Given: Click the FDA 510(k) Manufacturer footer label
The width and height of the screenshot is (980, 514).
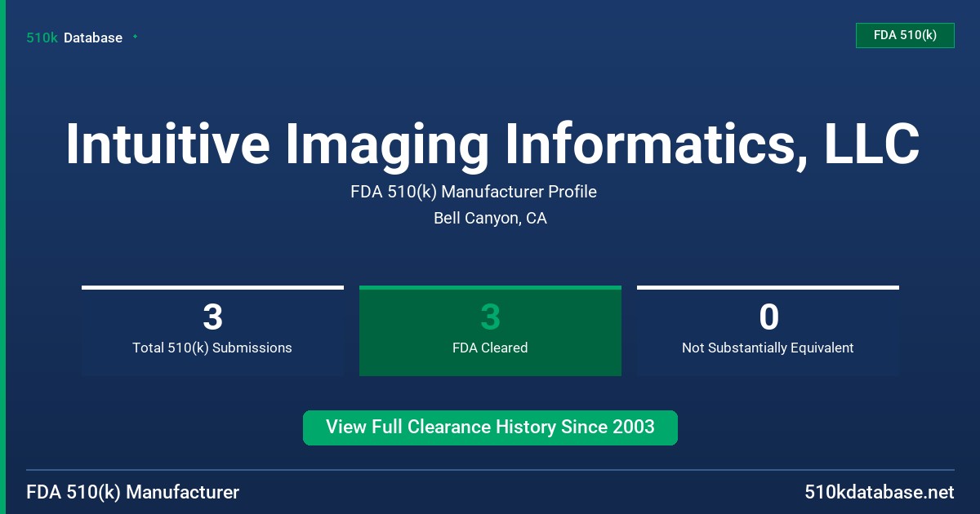Looking at the screenshot, I should [133, 492].
